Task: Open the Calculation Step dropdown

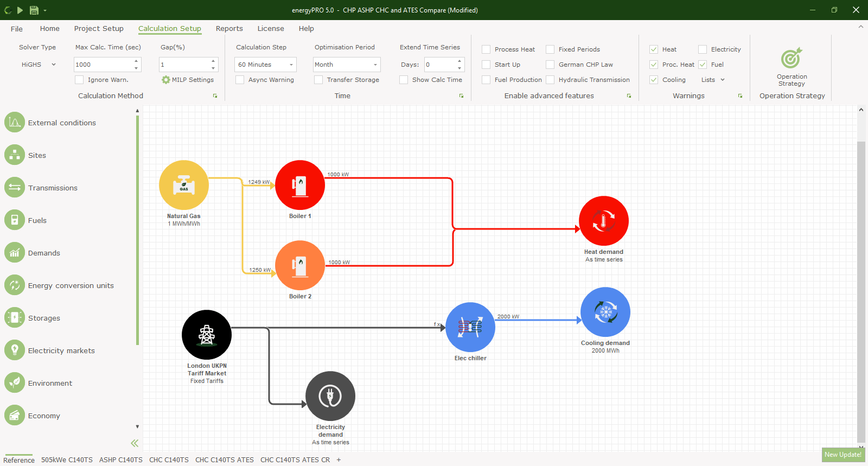Action: pyautogui.click(x=265, y=65)
